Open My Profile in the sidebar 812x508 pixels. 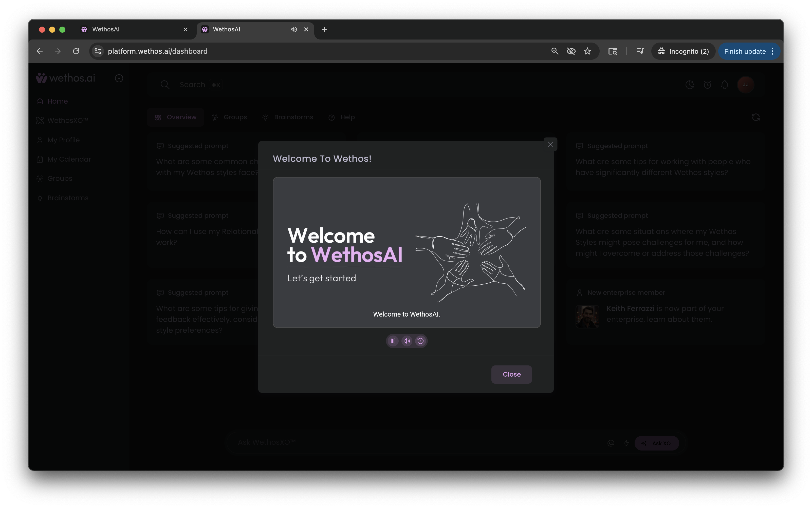point(58,140)
